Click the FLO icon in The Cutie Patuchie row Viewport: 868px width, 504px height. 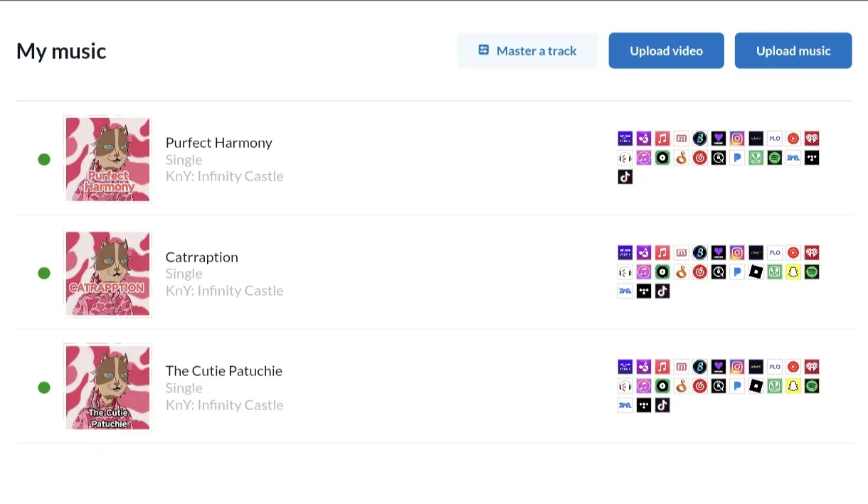(775, 367)
